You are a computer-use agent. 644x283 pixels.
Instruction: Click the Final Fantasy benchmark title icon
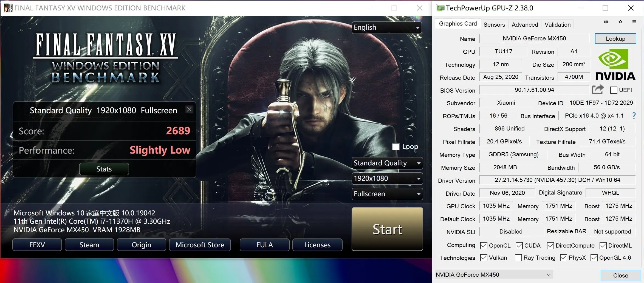tap(8, 8)
